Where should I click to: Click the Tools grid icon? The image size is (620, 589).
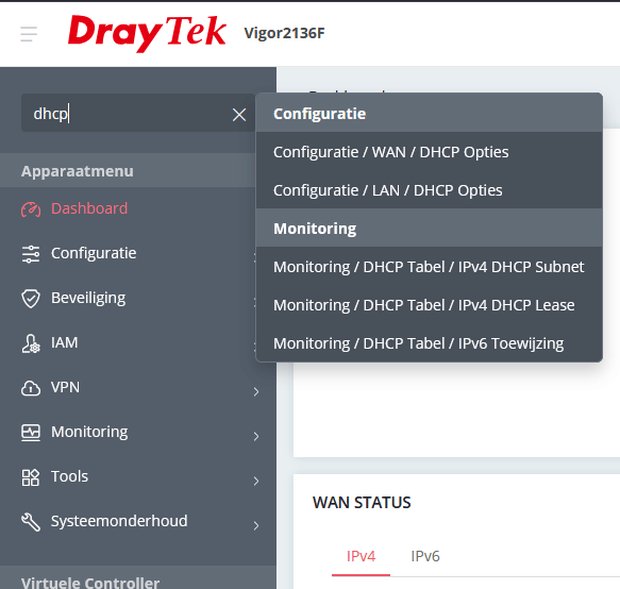31,477
